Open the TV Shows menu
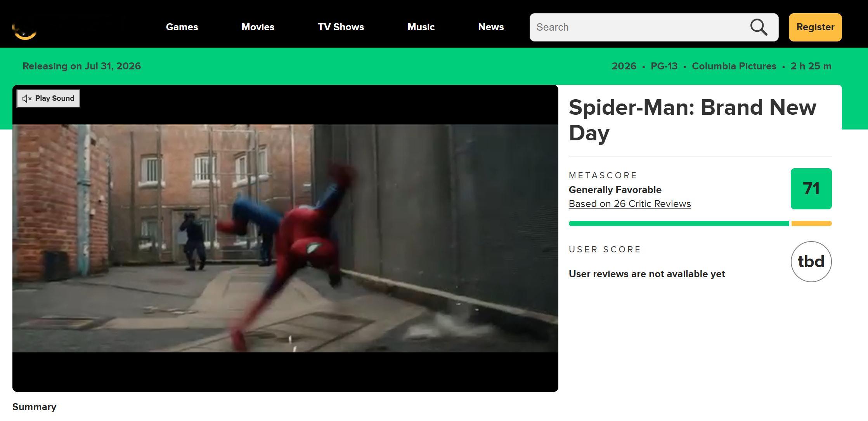Viewport: 868px width, 421px height. coord(341,27)
